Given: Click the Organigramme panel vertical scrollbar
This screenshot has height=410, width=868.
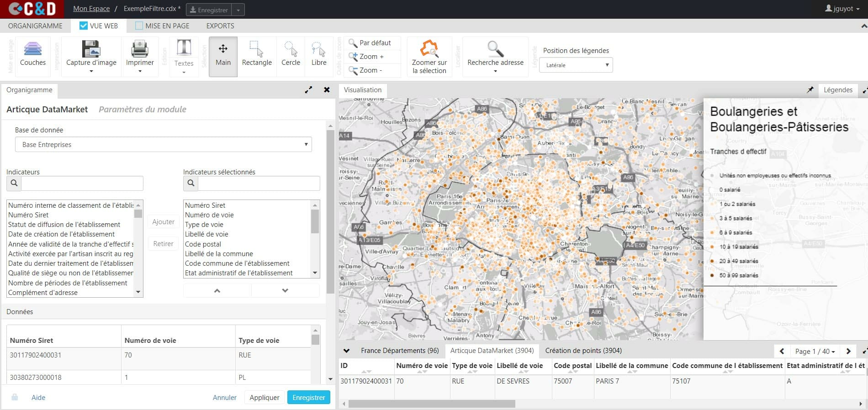Looking at the screenshot, I should click(330, 211).
